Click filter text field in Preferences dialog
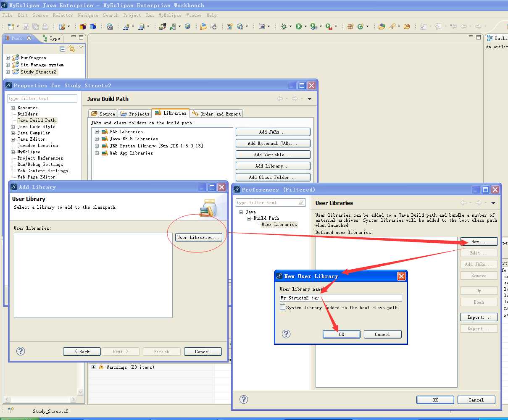Screen dimensions: 508x420 pyautogui.click(x=271, y=202)
